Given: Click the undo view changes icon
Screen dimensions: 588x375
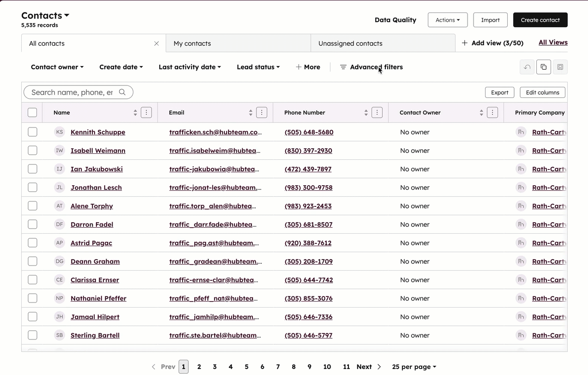Looking at the screenshot, I should tap(527, 67).
